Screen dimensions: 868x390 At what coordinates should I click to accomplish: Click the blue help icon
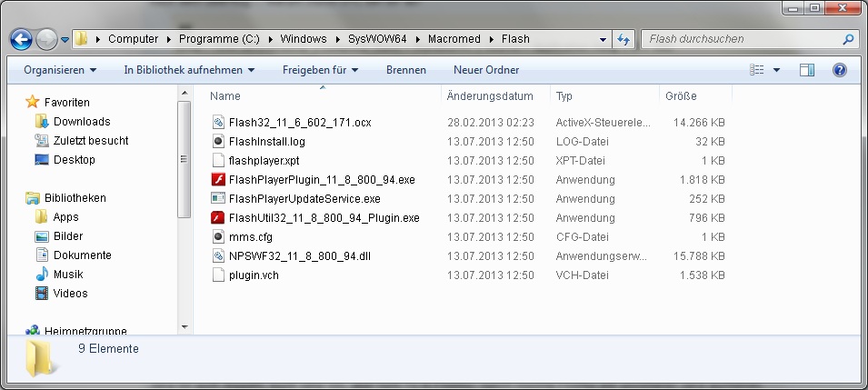839,70
